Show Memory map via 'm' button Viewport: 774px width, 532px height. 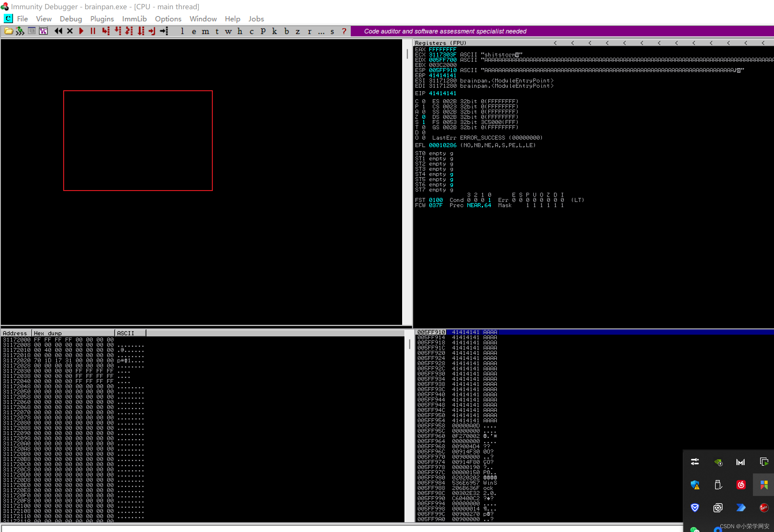coord(206,31)
